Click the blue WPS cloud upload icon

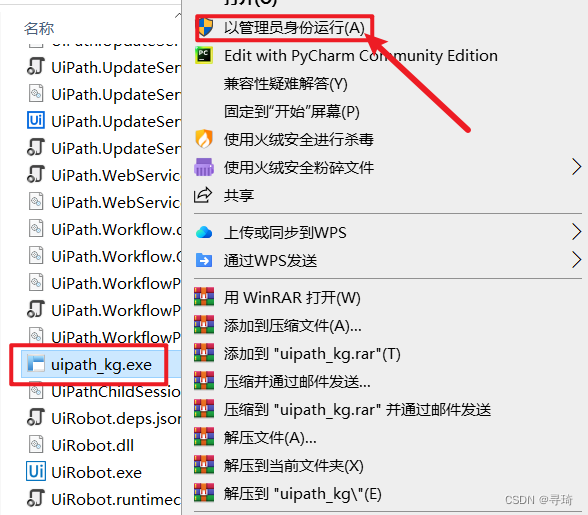(x=204, y=233)
